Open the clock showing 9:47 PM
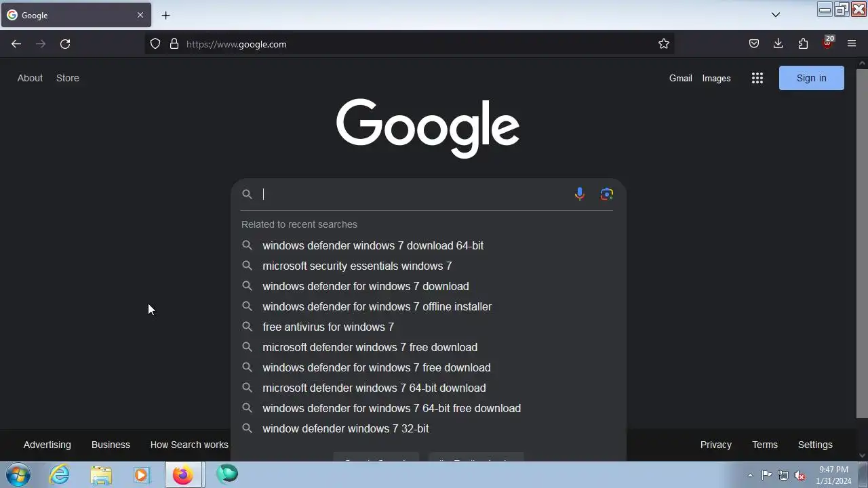The image size is (868, 488). [x=833, y=475]
